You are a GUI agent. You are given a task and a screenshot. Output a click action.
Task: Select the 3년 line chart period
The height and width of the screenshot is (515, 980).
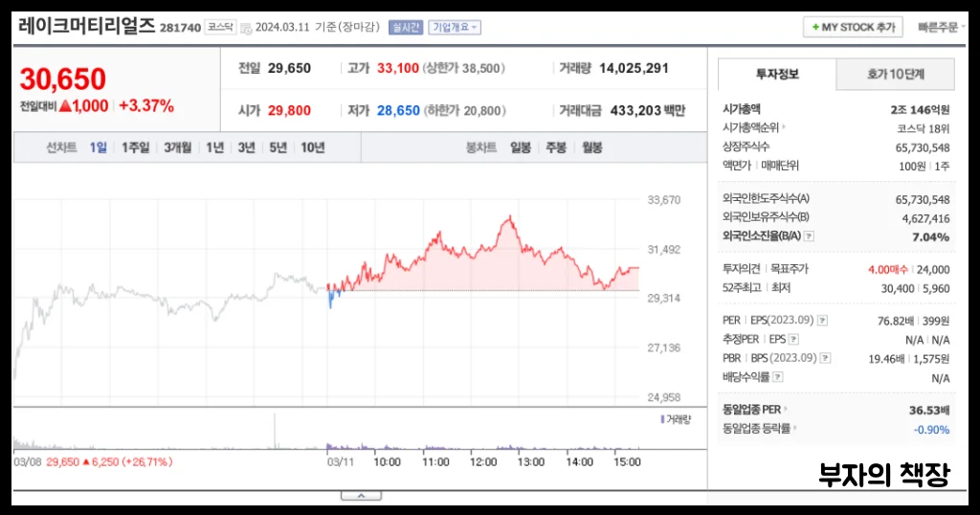click(246, 147)
